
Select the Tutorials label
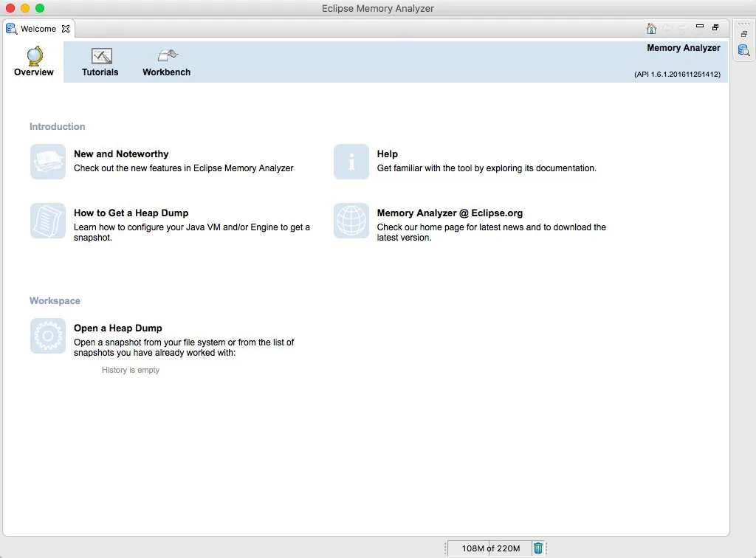100,72
